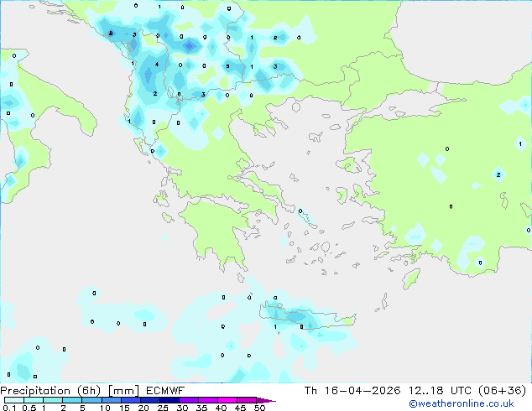Screen dimensions: 532x411
Task: Click the 1–2 mm legend swatch
Action: pos(53,400)
